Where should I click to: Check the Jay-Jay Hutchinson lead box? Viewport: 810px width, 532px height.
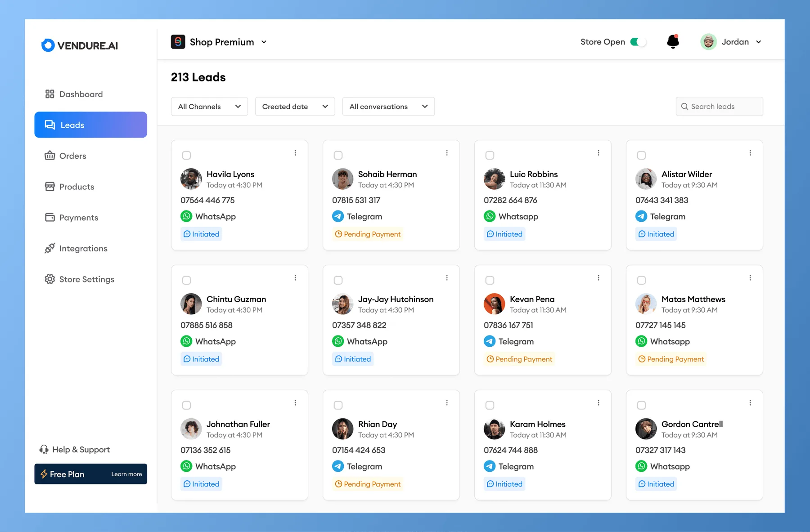[338, 280]
